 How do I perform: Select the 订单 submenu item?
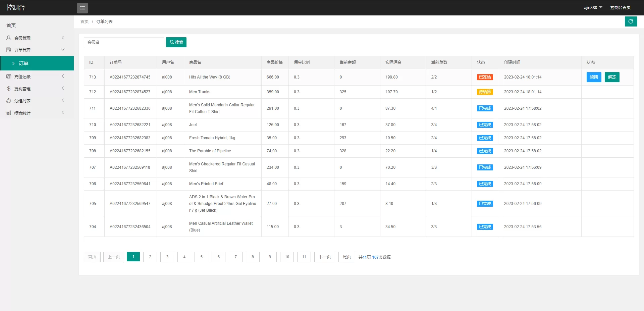click(23, 63)
